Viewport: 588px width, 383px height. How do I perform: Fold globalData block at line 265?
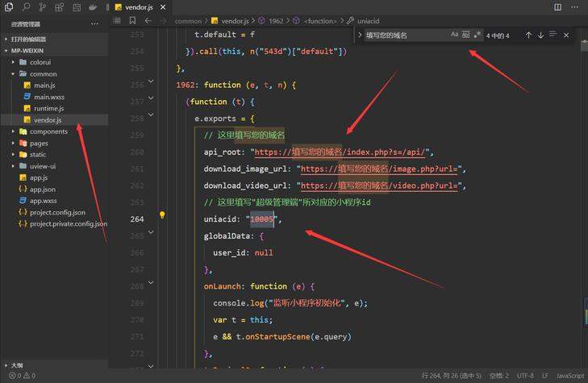coord(151,232)
